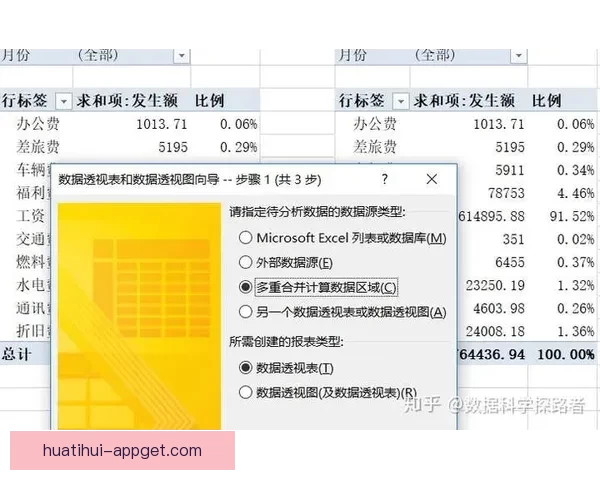Viewport: 600px width, 480px height.
Task: Click right table value 23250.19
Action: coord(495,285)
